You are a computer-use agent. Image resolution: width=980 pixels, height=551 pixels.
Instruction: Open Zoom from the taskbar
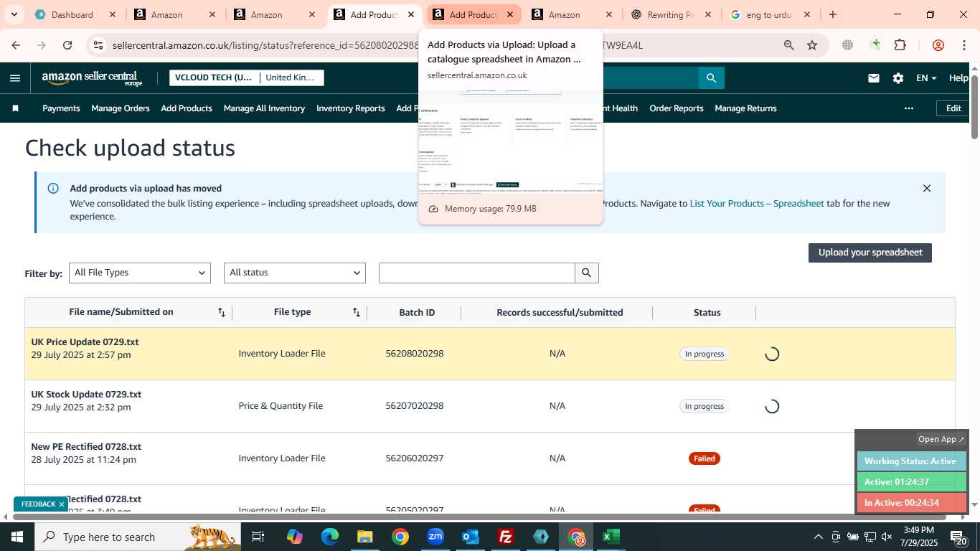[x=435, y=537]
